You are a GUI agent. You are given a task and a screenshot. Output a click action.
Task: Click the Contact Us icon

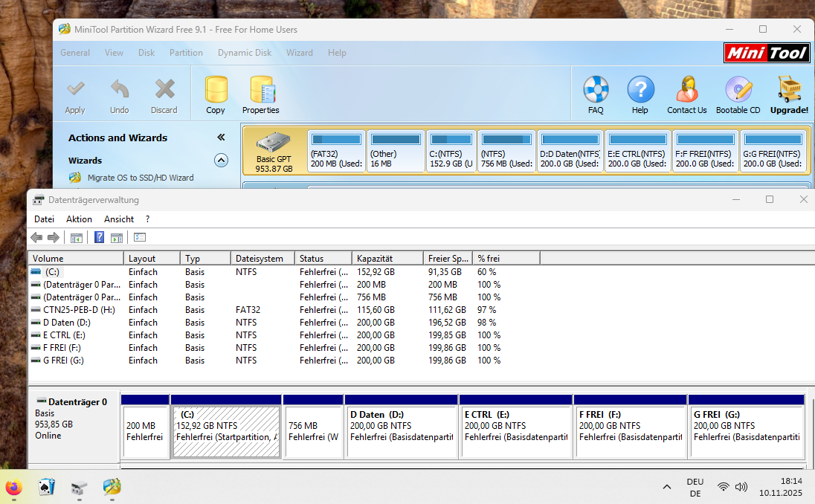(687, 89)
